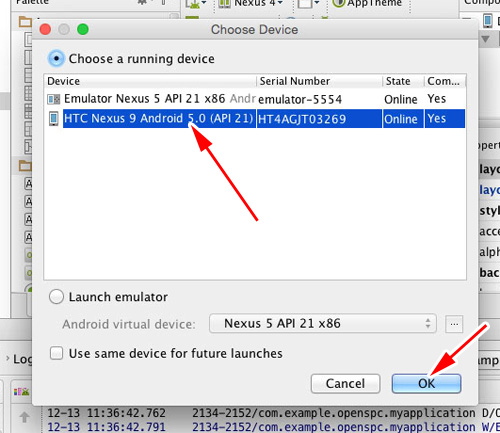Click the logcat up arrow icon
This screenshot has height=433, width=500.
(24, 417)
